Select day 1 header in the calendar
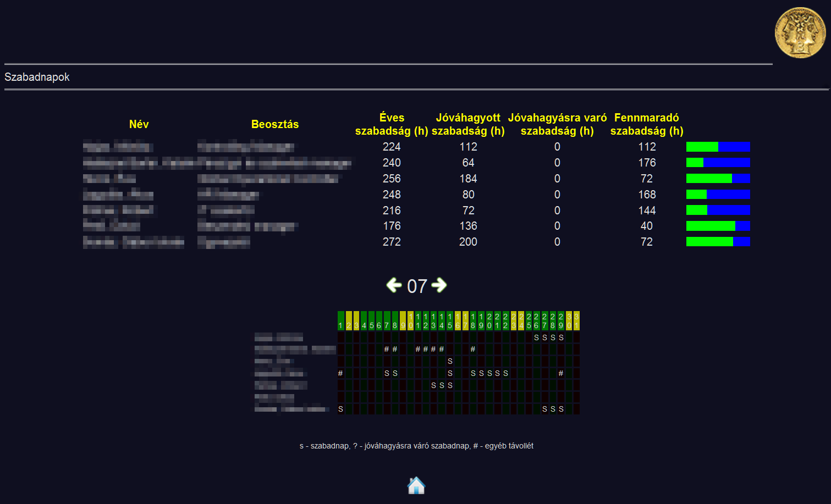This screenshot has height=504, width=831. [x=340, y=321]
